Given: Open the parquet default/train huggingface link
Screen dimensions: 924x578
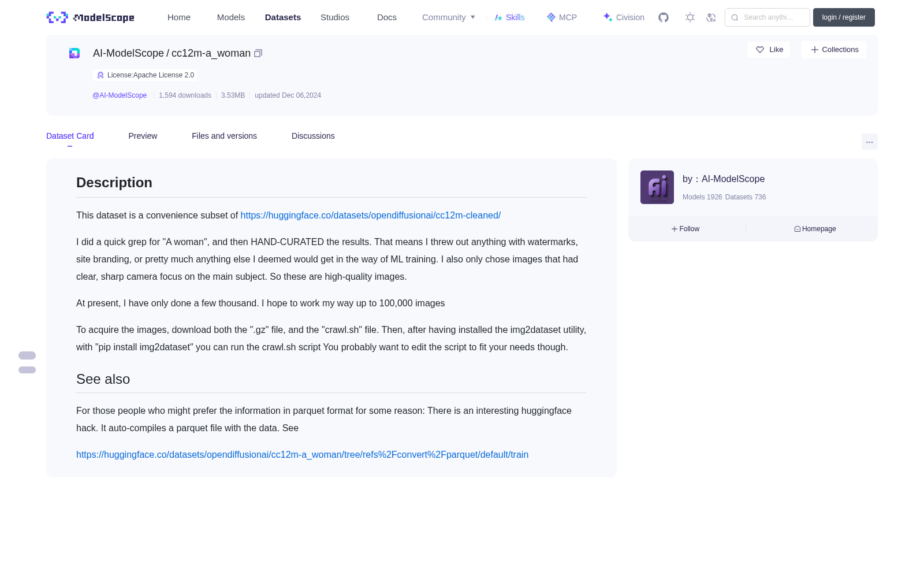Looking at the screenshot, I should 302,454.
